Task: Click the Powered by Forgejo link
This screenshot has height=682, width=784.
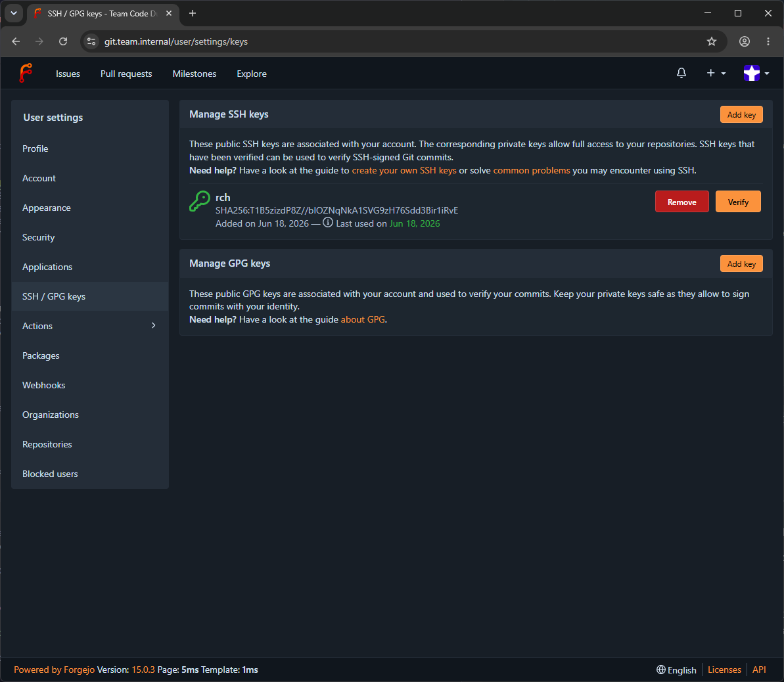Action: [x=54, y=670]
